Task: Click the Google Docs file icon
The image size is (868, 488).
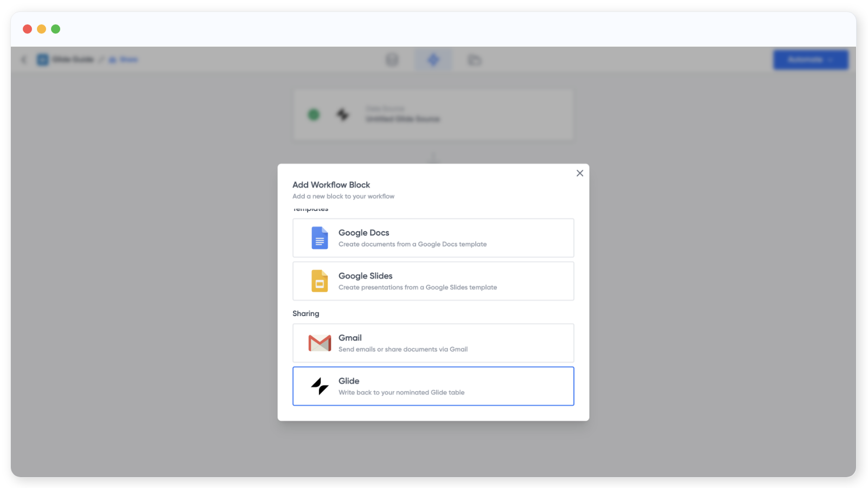Action: 320,238
